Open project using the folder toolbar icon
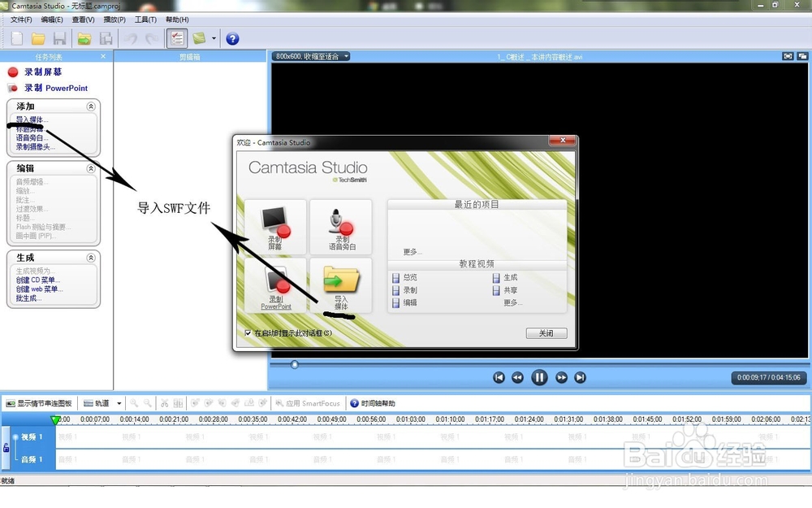The height and width of the screenshot is (508, 812). point(38,38)
